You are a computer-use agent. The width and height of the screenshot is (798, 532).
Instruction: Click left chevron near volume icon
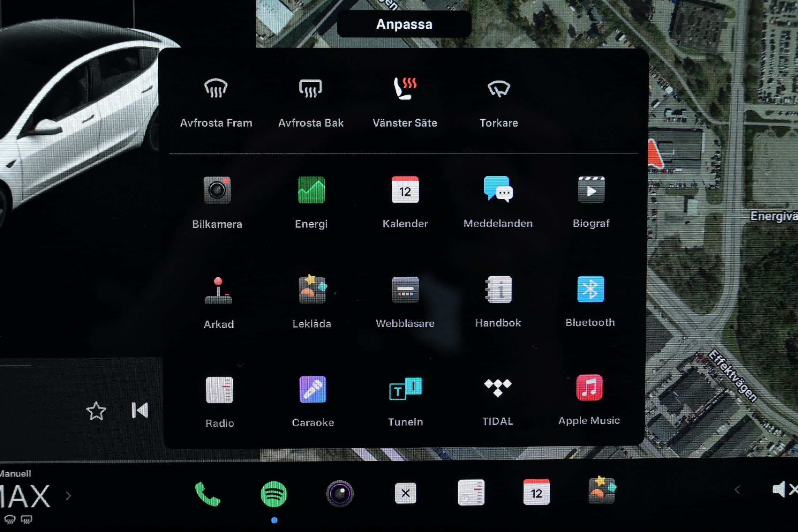point(737,490)
